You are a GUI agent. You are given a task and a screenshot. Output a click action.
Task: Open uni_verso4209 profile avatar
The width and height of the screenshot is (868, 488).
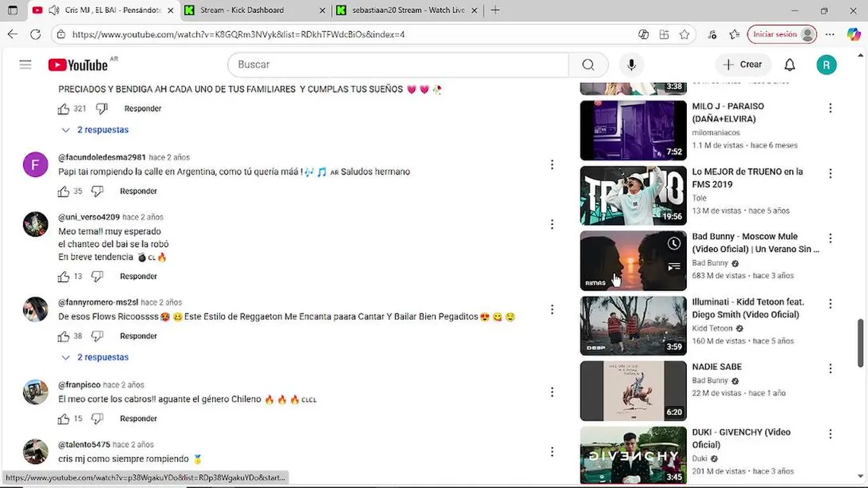tap(35, 224)
